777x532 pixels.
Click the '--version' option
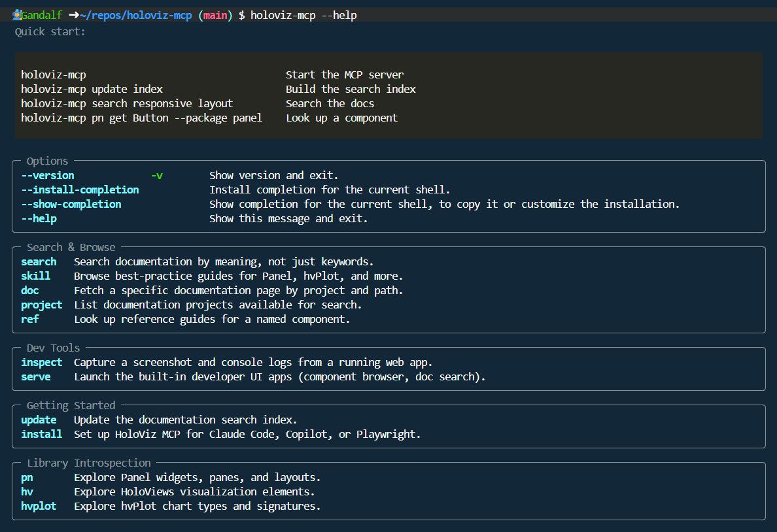point(48,175)
